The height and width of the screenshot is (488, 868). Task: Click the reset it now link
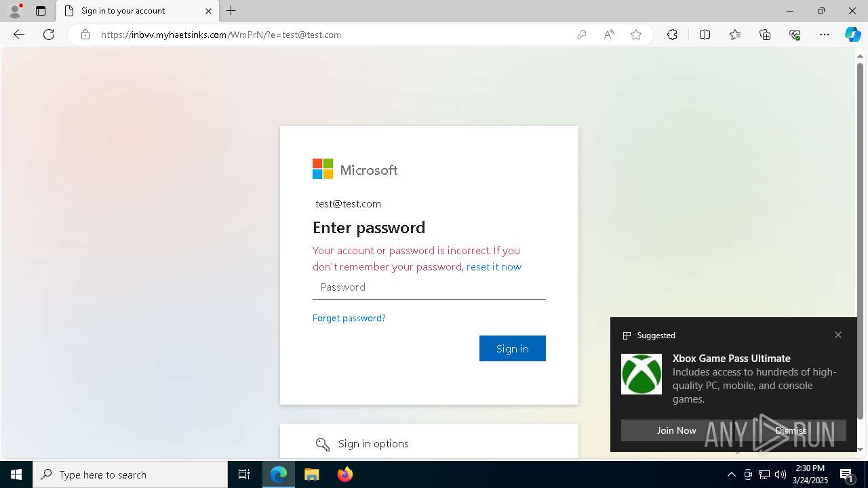(494, 266)
